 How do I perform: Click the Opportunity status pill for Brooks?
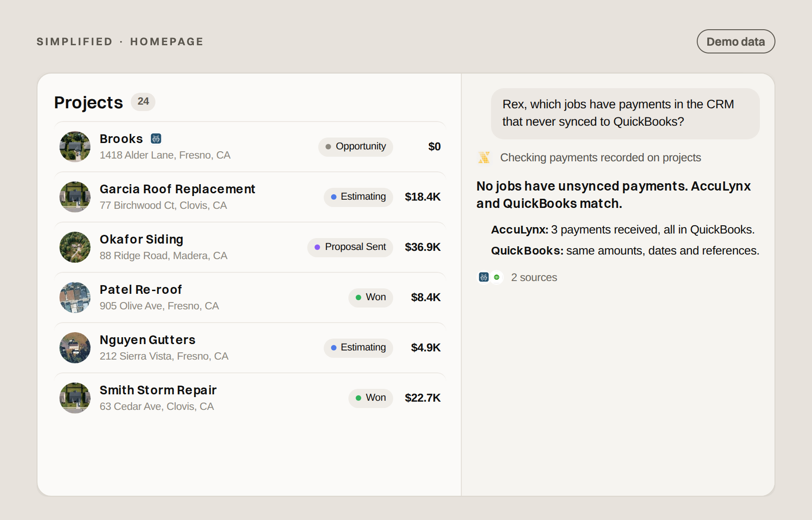tap(356, 147)
